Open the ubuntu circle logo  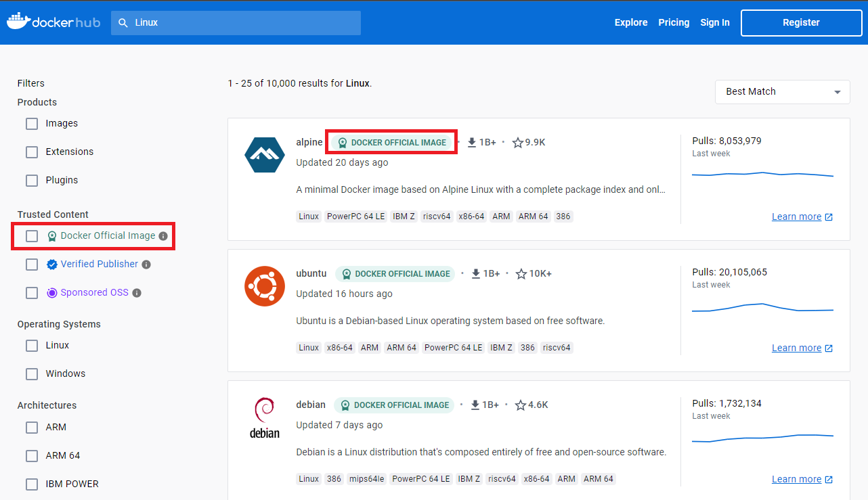coord(265,286)
